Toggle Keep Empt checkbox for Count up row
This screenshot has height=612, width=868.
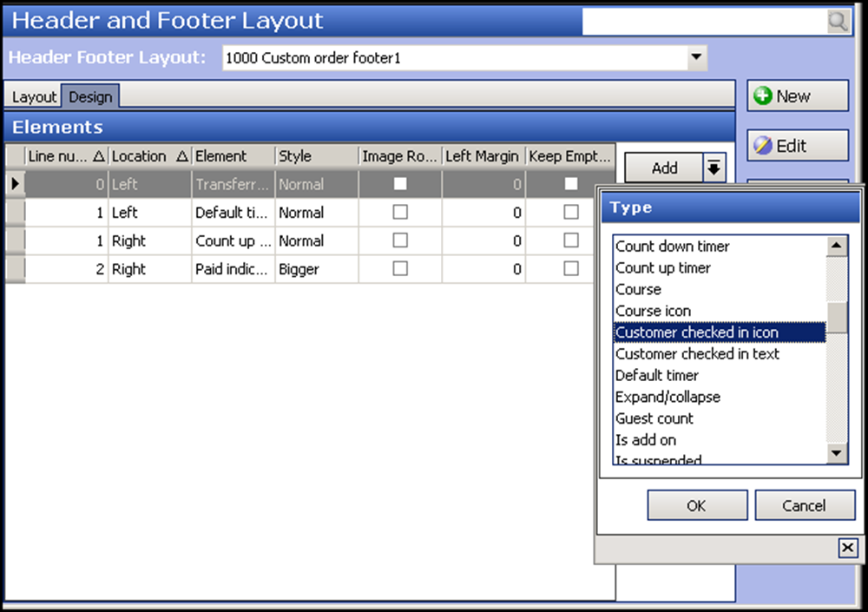pyautogui.click(x=571, y=240)
